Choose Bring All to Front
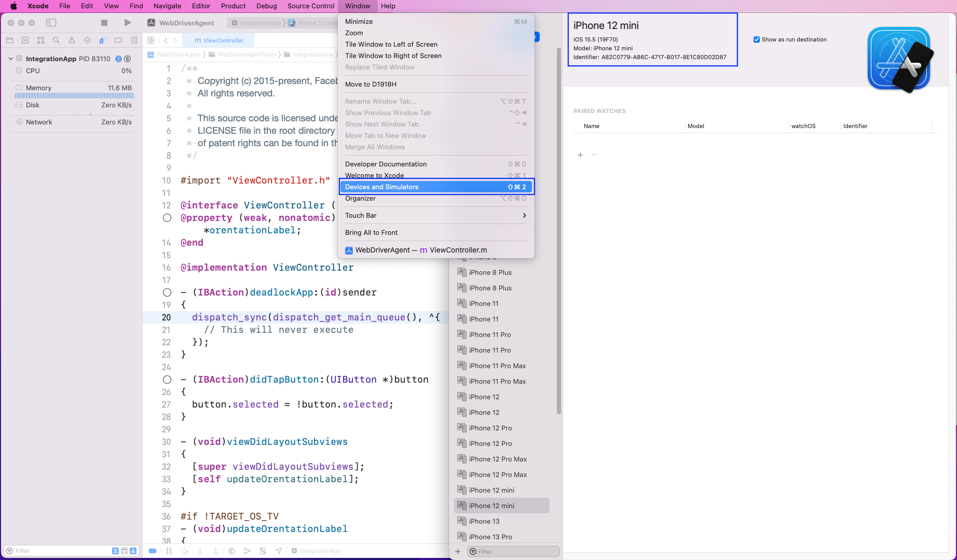 (436, 233)
